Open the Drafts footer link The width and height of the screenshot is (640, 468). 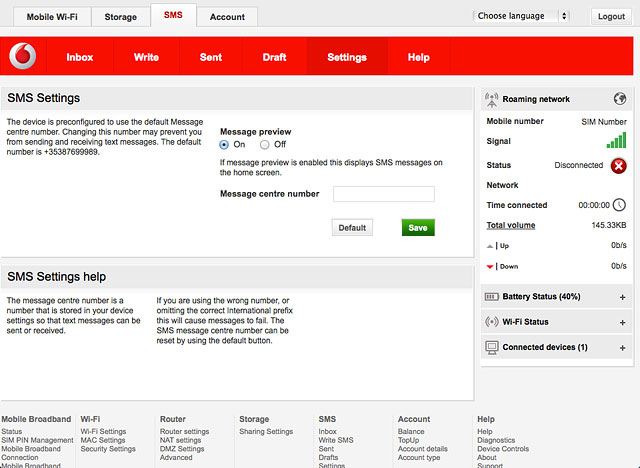(x=328, y=457)
